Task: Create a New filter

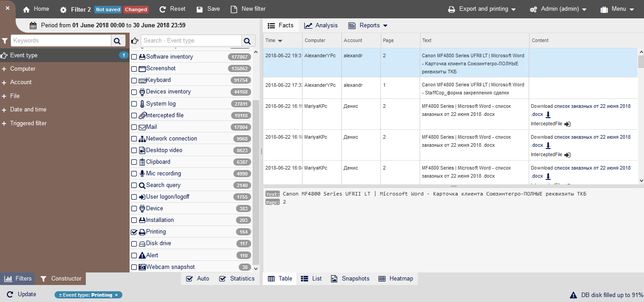Action: (x=248, y=9)
